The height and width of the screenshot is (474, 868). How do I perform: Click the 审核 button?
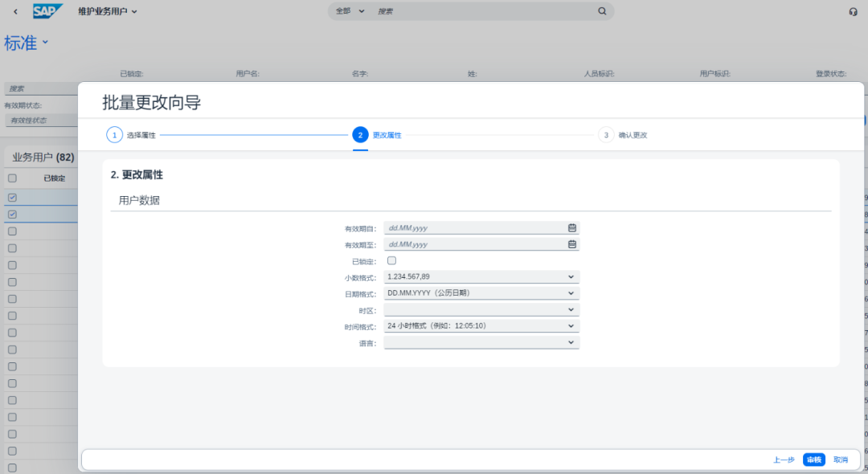pyautogui.click(x=813, y=459)
